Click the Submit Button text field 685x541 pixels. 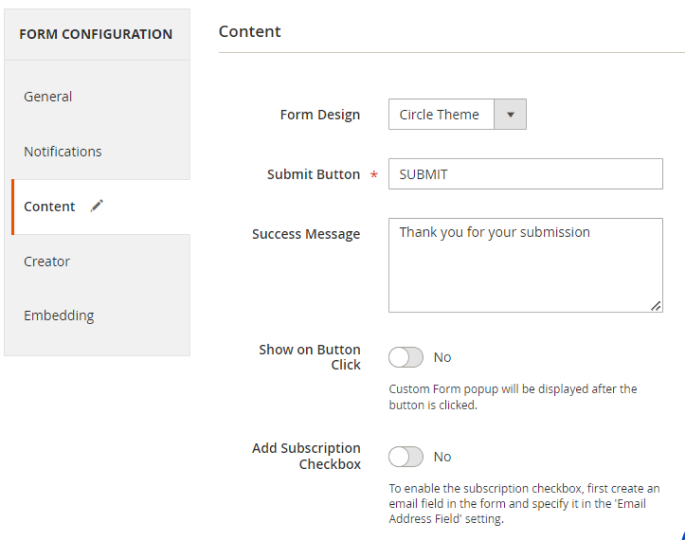pyautogui.click(x=526, y=174)
